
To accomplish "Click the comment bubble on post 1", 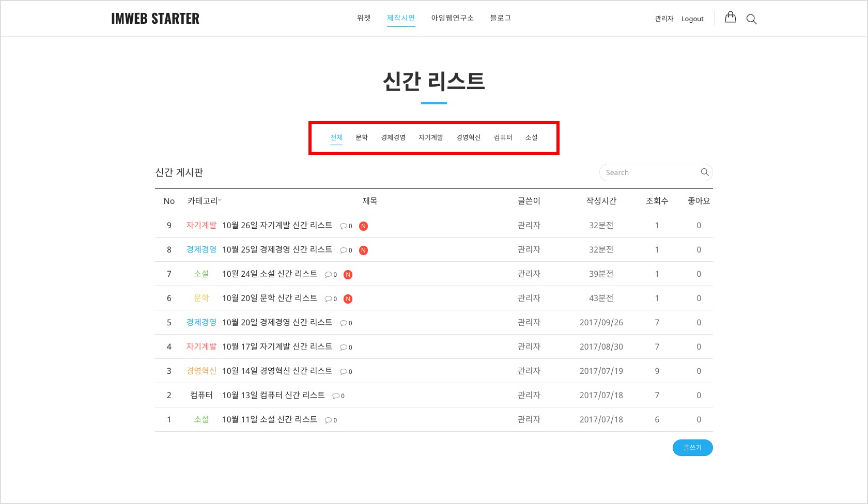I will point(328,420).
